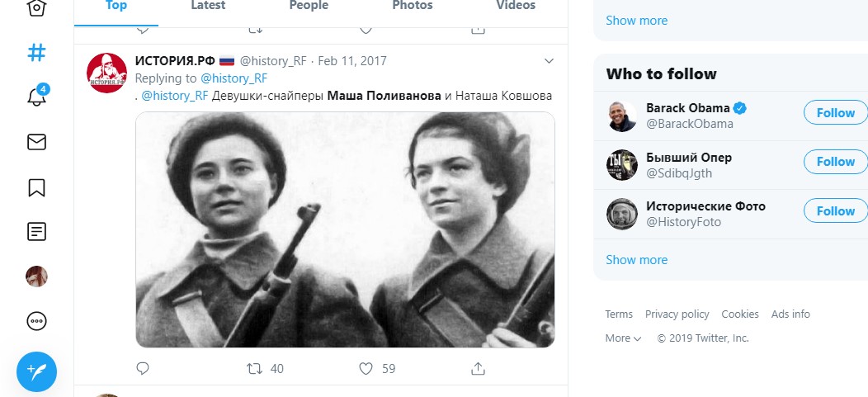
Task: Expand the tweet options chevron
Action: (x=549, y=61)
